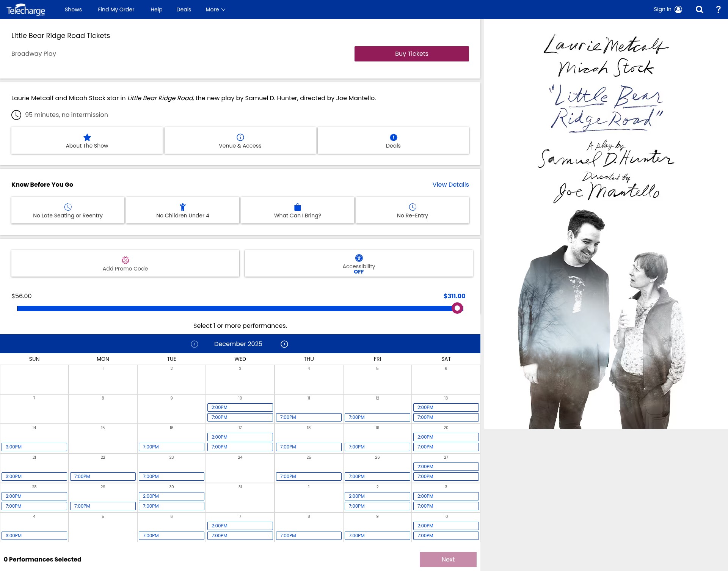Open the Deals nav item
The image size is (728, 571).
pos(184,9)
